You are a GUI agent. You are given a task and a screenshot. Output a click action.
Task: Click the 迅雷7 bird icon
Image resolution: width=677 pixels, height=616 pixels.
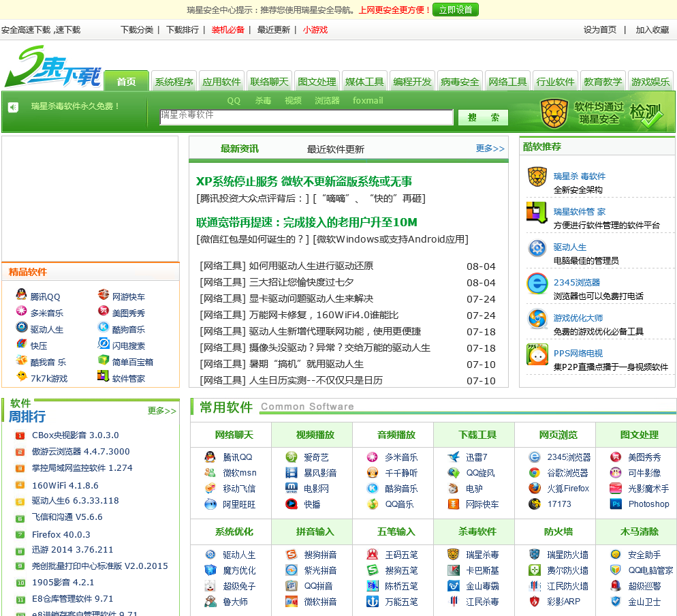[x=454, y=457]
